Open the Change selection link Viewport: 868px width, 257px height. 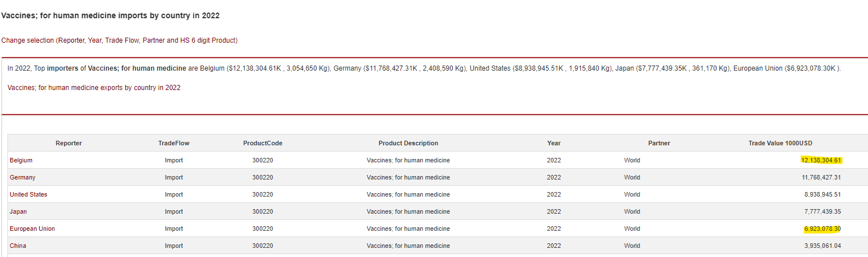coord(119,40)
